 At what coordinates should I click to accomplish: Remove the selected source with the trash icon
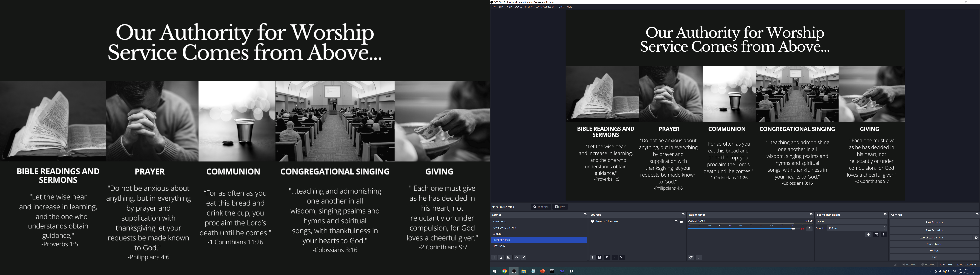pos(600,257)
